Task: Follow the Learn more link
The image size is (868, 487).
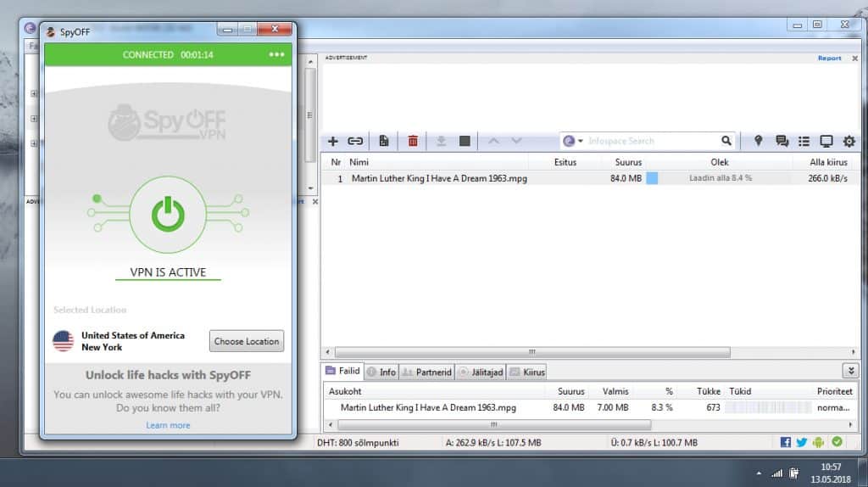Action: pos(168,426)
